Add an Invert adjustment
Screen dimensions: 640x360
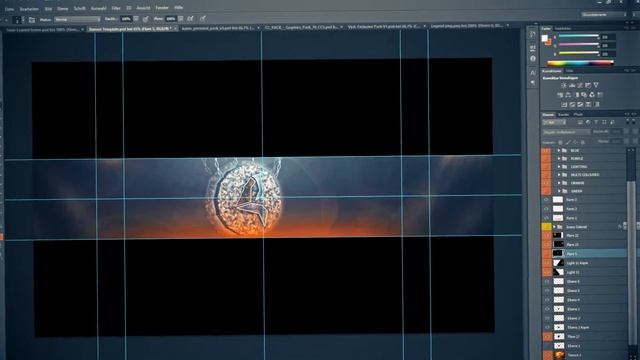point(564,105)
